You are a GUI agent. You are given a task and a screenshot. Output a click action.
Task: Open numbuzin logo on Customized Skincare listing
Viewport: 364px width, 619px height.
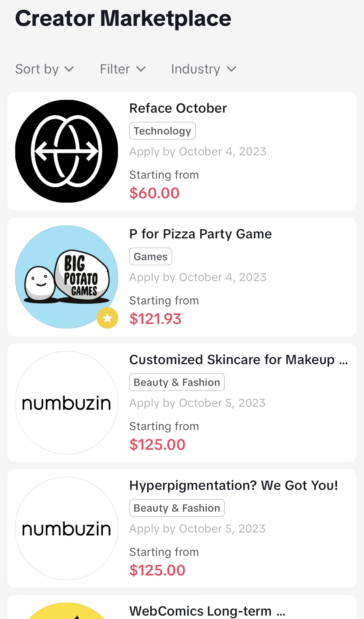point(67,403)
